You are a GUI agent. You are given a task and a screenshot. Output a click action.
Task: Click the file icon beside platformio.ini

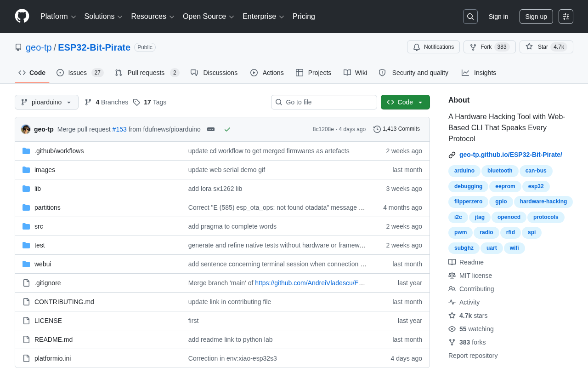tap(26, 358)
